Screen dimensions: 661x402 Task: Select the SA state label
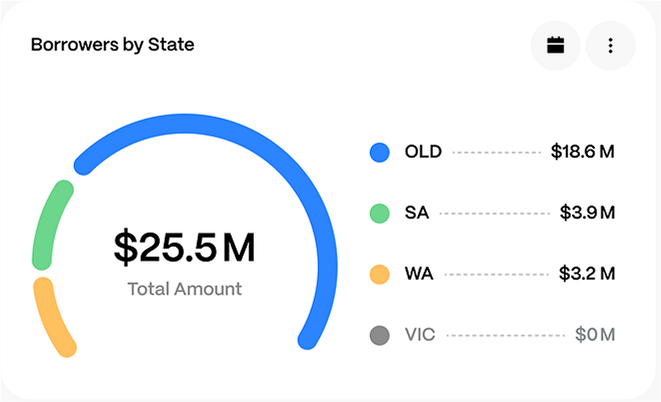click(x=417, y=213)
